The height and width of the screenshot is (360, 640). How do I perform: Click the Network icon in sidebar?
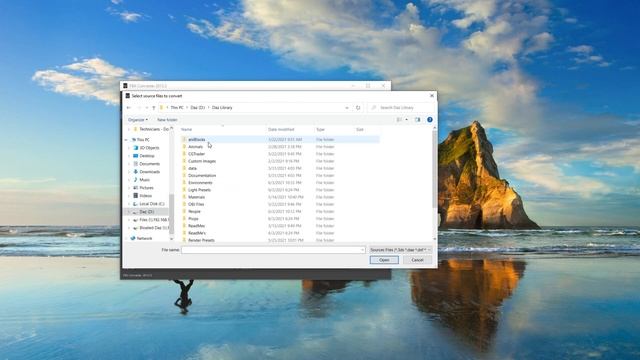pos(133,238)
